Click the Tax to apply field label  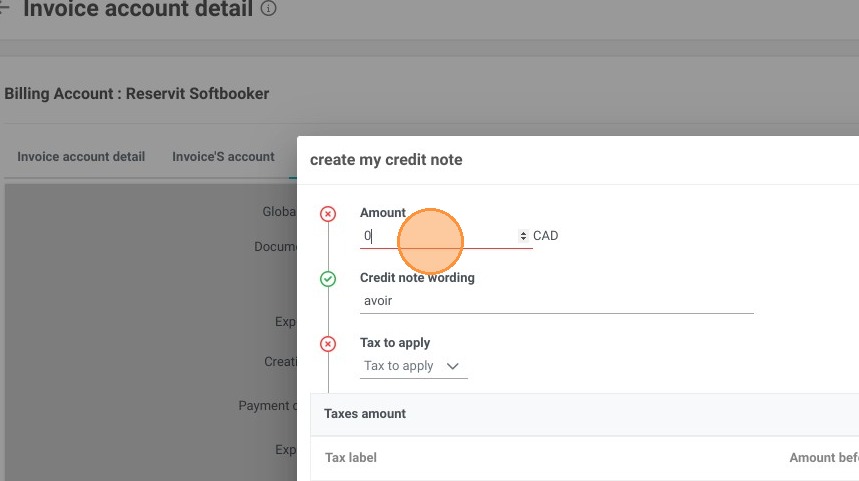(395, 342)
